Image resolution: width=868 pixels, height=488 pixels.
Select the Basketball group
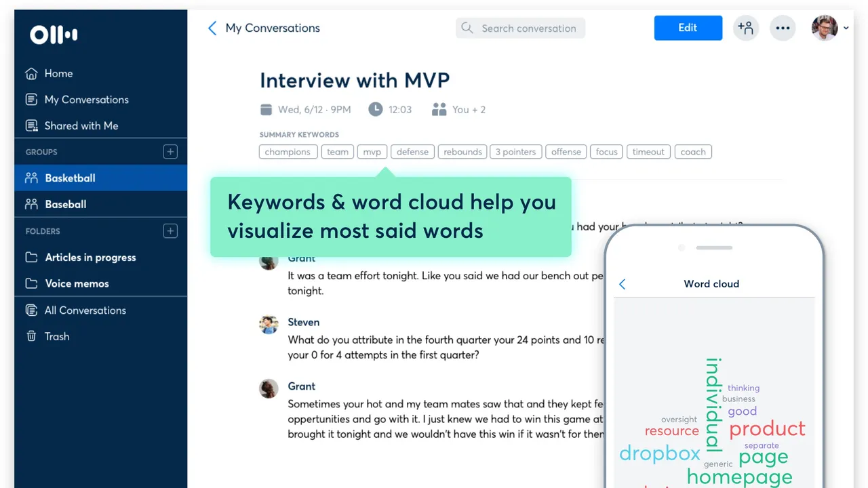click(x=100, y=178)
